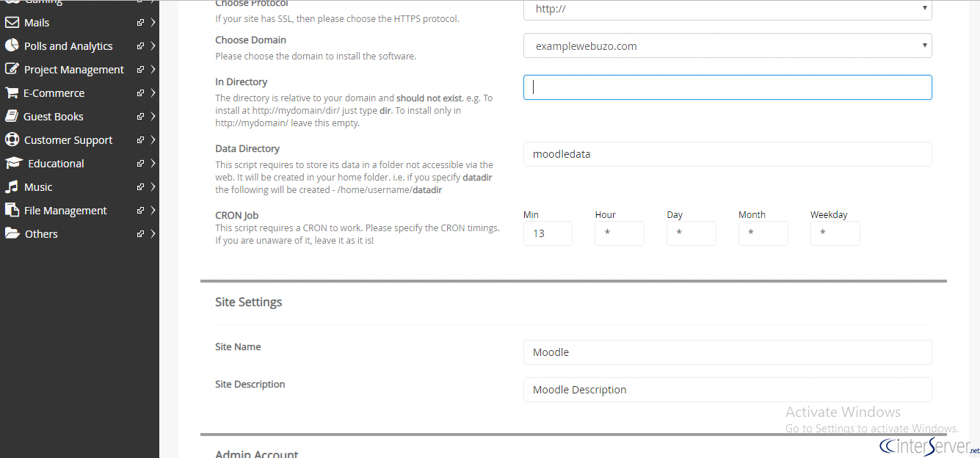The width and height of the screenshot is (980, 458).
Task: Expand the E-Commerce chevron
Action: 153,93
